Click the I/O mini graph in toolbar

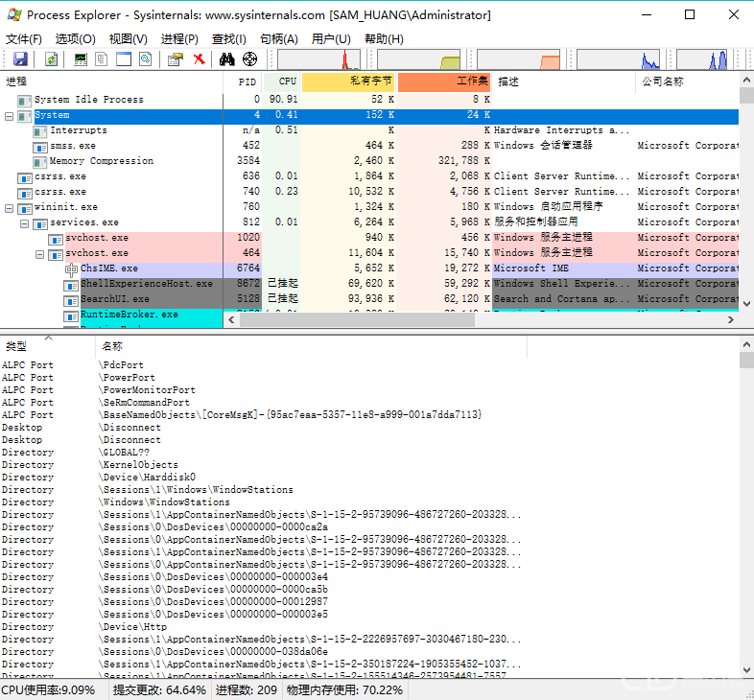[x=619, y=59]
